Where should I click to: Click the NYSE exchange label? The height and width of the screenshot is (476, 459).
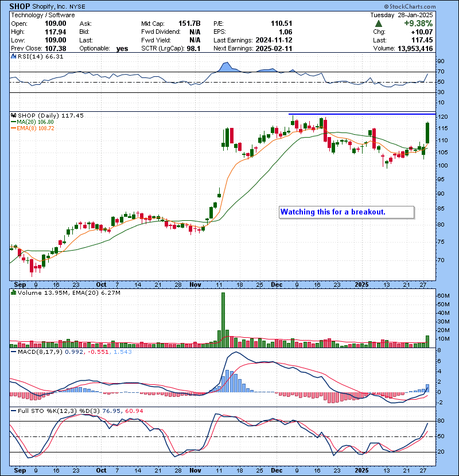(77, 7)
